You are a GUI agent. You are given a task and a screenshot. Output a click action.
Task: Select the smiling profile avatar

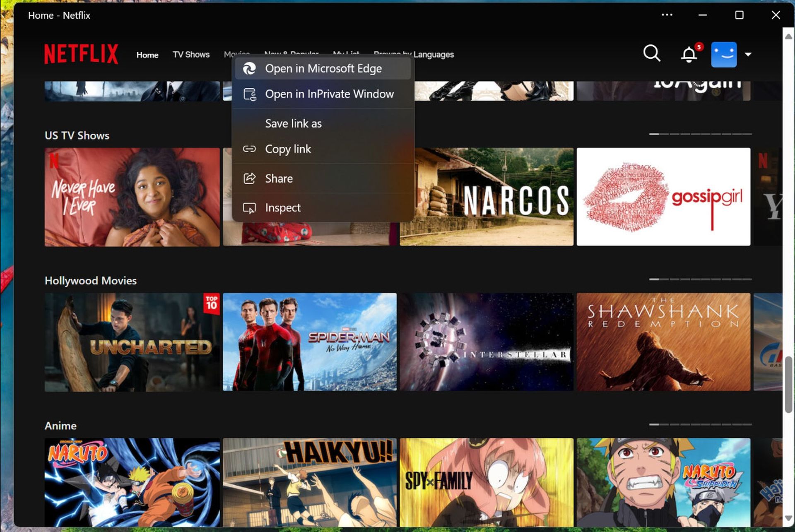click(724, 54)
